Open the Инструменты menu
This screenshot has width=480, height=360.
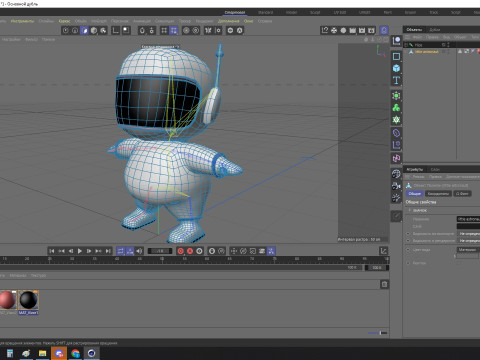pyautogui.click(x=22, y=21)
